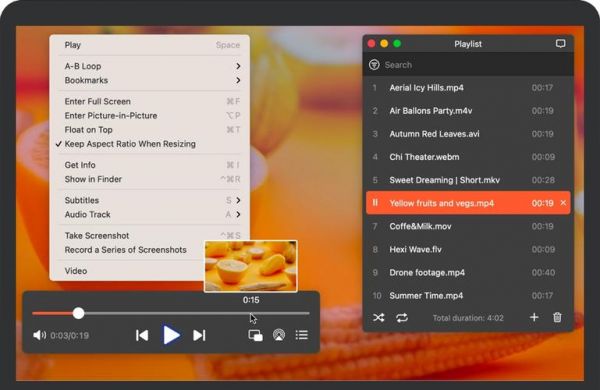Click the pause icon on the highlighted playlist row
600x390 pixels.
(x=375, y=202)
